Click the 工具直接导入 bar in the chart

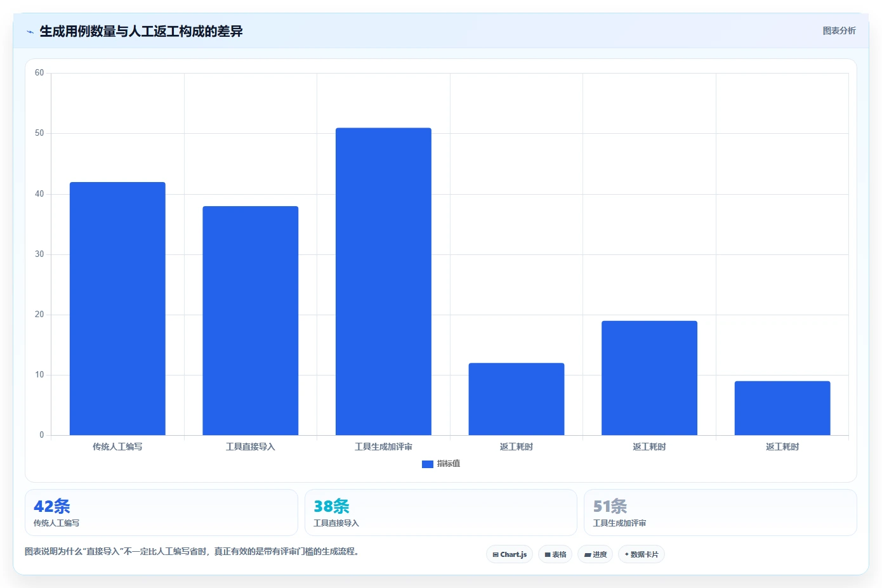[251, 321]
